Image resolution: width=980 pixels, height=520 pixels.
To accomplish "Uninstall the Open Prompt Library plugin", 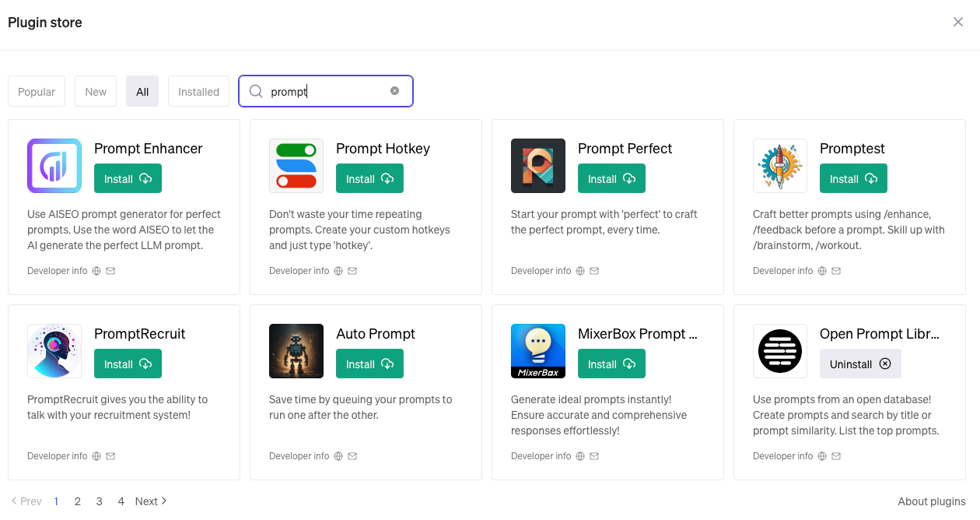I will click(859, 363).
